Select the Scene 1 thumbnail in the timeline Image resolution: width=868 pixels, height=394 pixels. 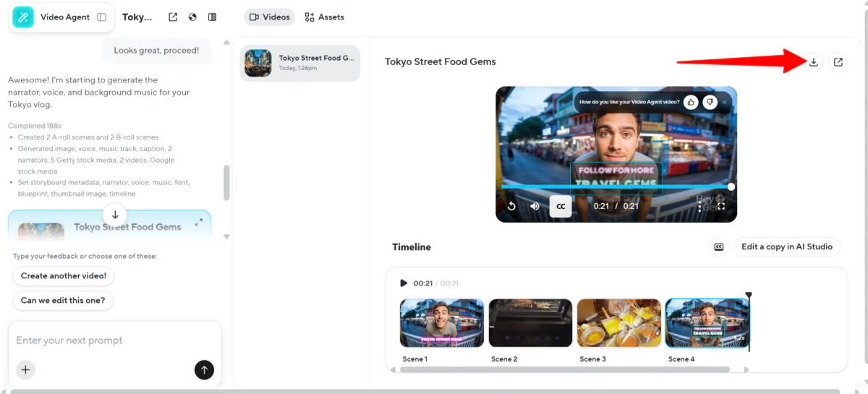pos(442,323)
